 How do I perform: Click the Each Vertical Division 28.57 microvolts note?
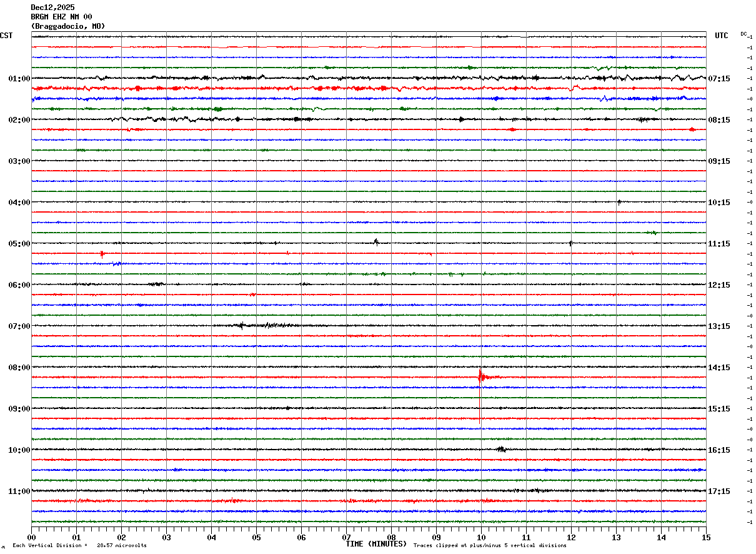click(79, 546)
